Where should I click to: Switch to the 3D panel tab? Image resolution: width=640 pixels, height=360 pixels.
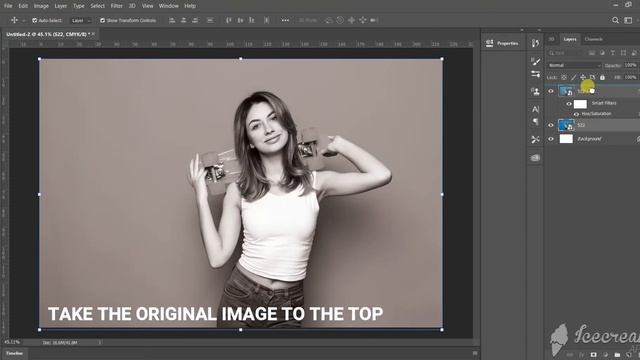click(551, 39)
